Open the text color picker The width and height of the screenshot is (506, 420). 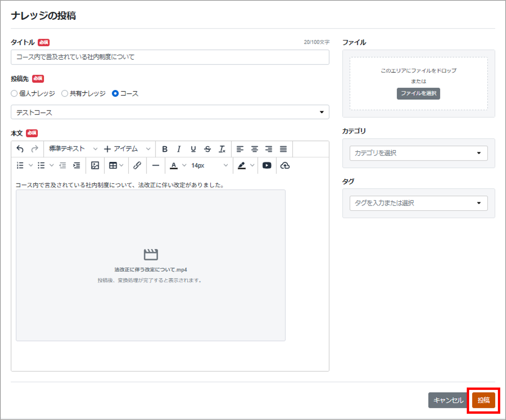[174, 166]
